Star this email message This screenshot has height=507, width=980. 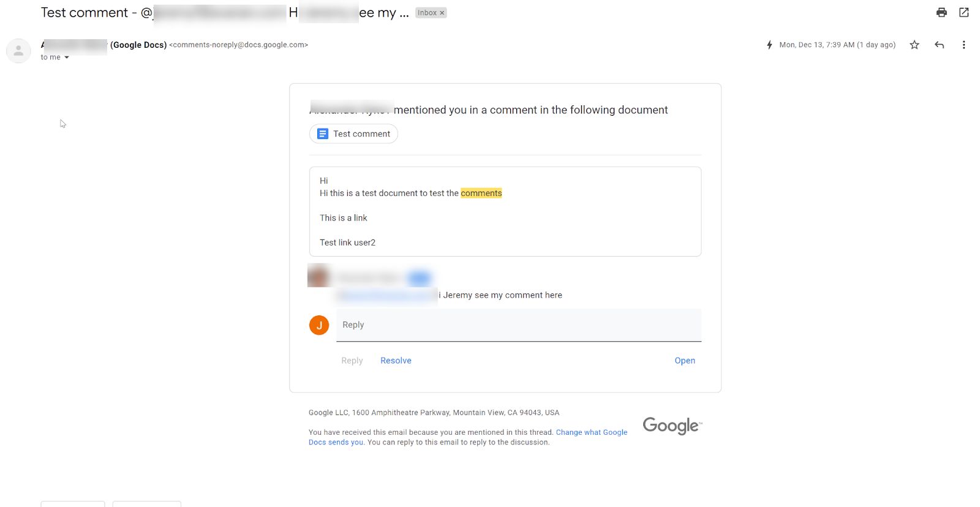[x=914, y=45]
